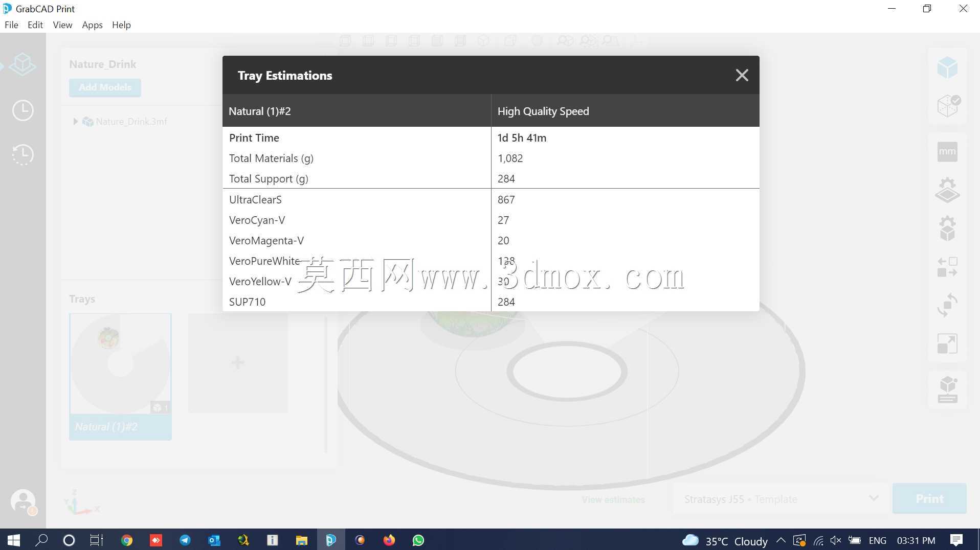The height and width of the screenshot is (550, 980).
Task: Click the VeroMagenta-V material row
Action: tap(491, 240)
